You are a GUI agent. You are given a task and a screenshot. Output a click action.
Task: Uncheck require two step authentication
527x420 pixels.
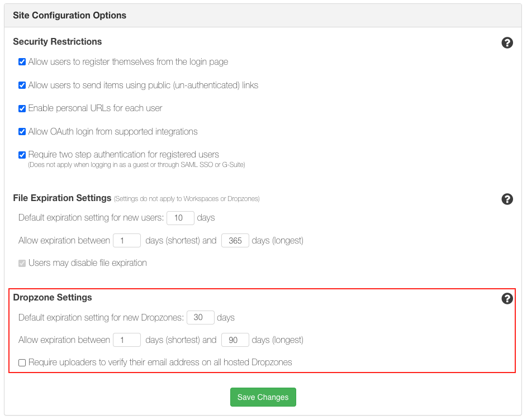click(x=22, y=155)
